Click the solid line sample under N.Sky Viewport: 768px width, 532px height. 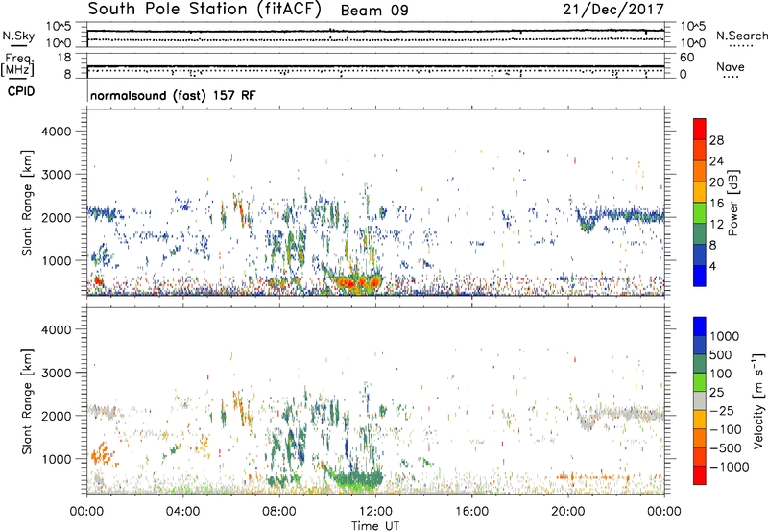tap(18, 46)
